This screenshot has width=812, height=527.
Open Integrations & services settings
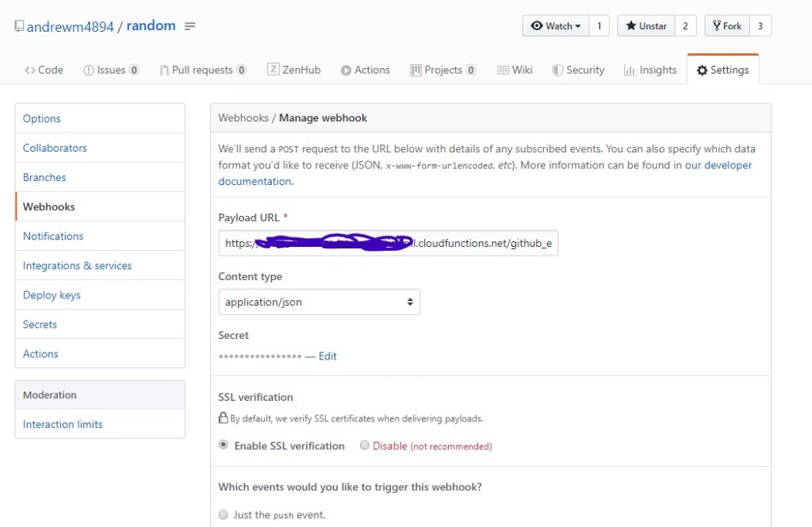[100, 266]
